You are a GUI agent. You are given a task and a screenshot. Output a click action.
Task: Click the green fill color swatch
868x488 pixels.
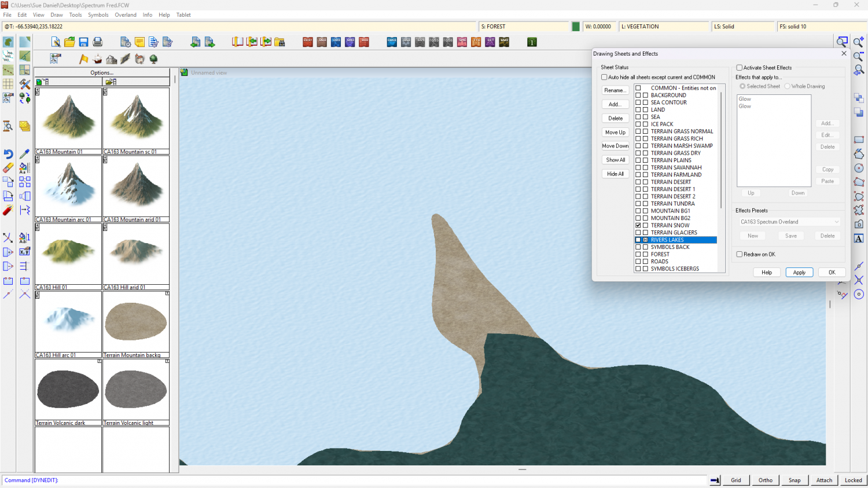coord(576,27)
